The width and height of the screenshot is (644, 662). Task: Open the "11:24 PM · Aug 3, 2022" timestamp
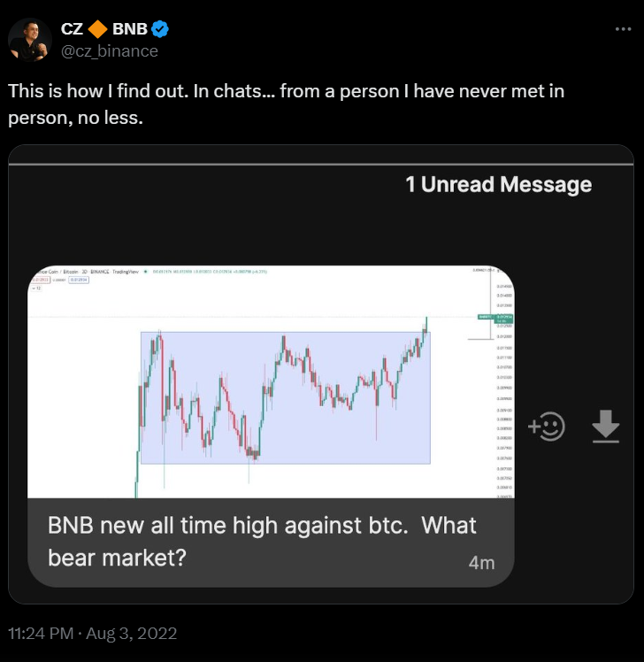click(93, 634)
